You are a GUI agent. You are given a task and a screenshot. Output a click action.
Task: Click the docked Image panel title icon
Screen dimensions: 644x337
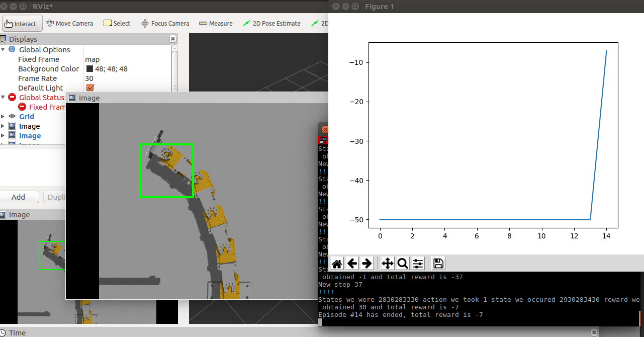[4, 215]
